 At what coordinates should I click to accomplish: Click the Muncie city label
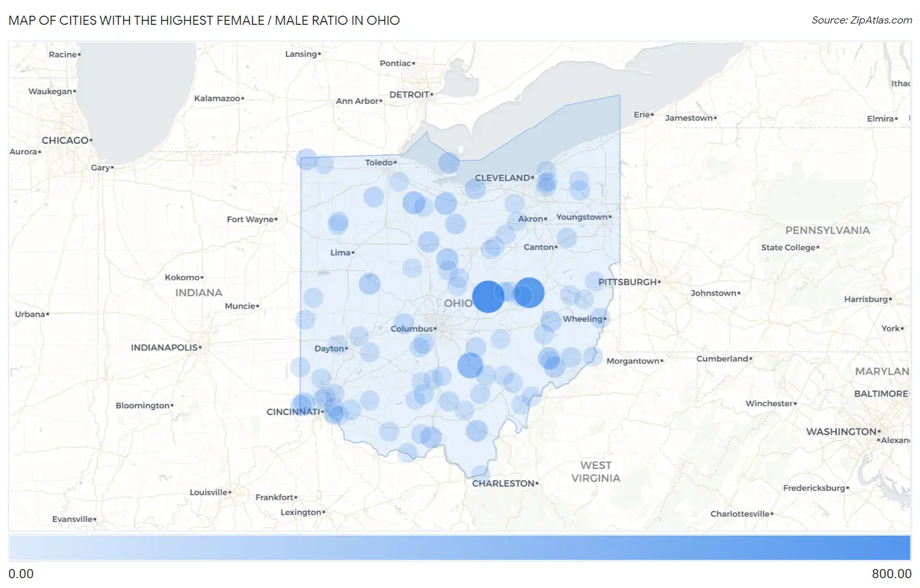pos(240,306)
